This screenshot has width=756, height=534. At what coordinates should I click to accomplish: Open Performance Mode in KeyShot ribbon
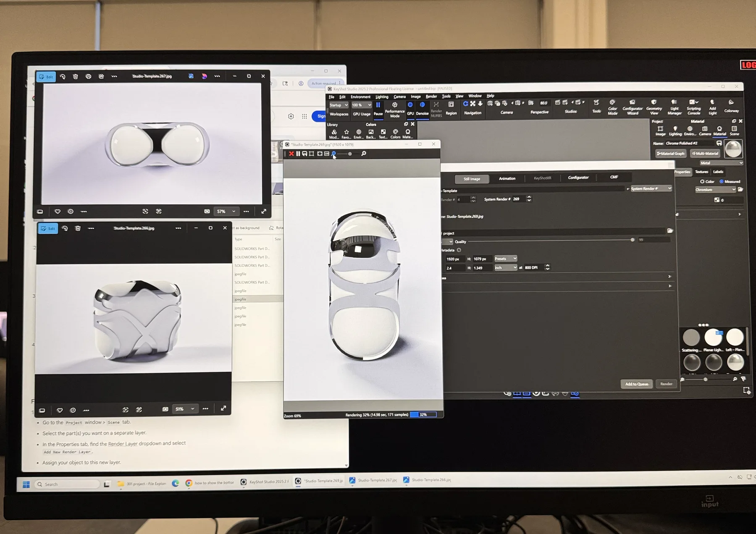pos(395,110)
